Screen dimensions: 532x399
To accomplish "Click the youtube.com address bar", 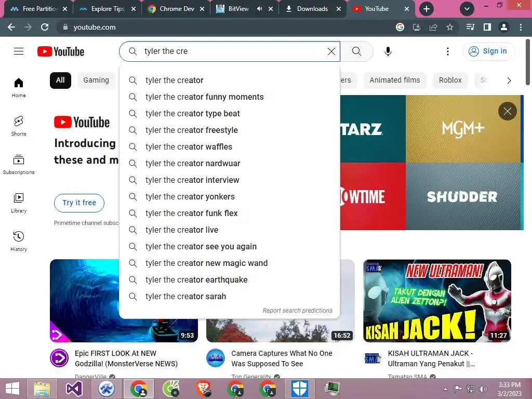I will pos(224,27).
